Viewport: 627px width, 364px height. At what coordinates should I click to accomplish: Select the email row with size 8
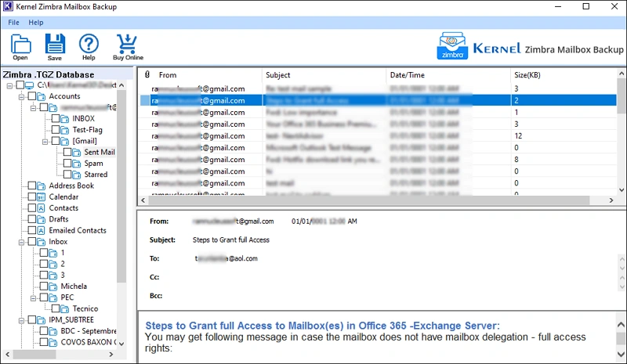[x=378, y=160]
